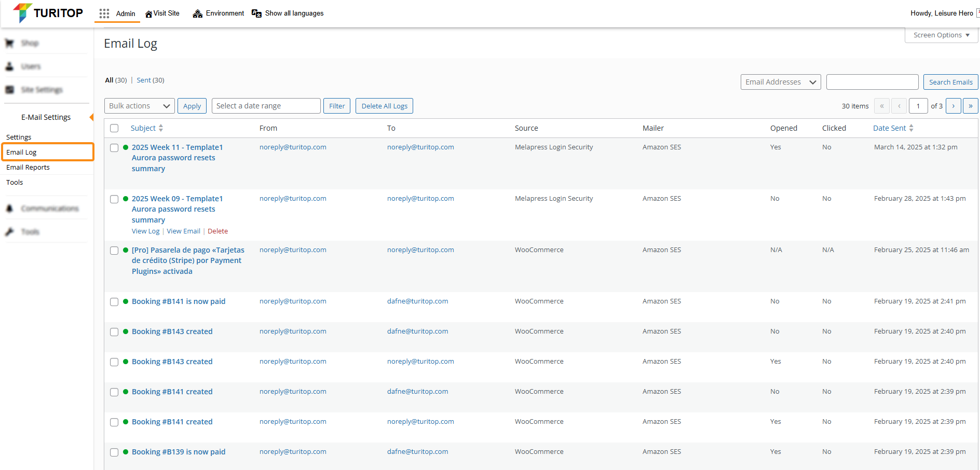The height and width of the screenshot is (470, 980).
Task: Click the Environment icon in top bar
Action: point(197,13)
